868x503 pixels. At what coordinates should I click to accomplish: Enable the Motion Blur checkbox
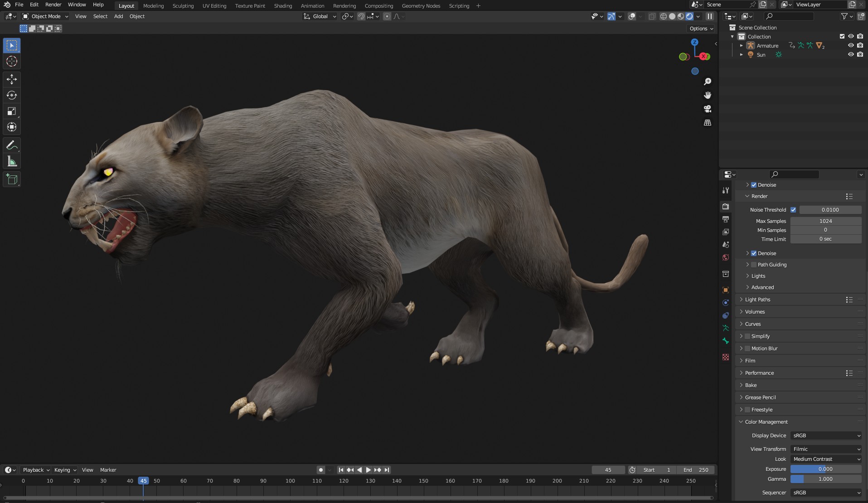747,348
